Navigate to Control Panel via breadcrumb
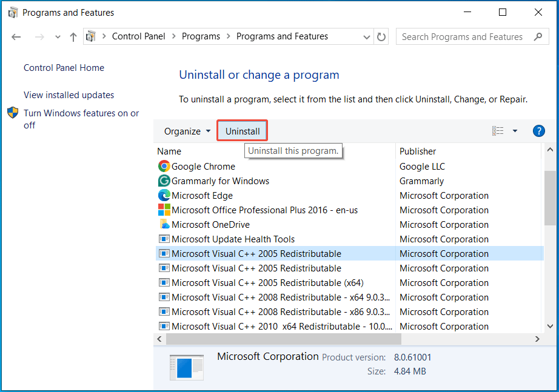Screen dimensions: 559x392 coord(138,36)
